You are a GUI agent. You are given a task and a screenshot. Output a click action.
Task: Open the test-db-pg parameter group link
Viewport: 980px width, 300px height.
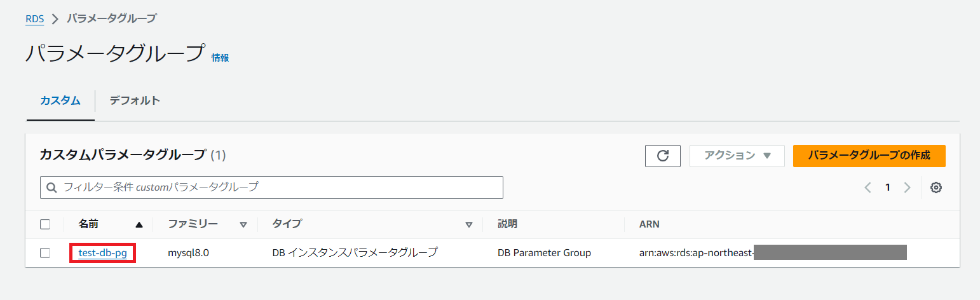tap(102, 253)
